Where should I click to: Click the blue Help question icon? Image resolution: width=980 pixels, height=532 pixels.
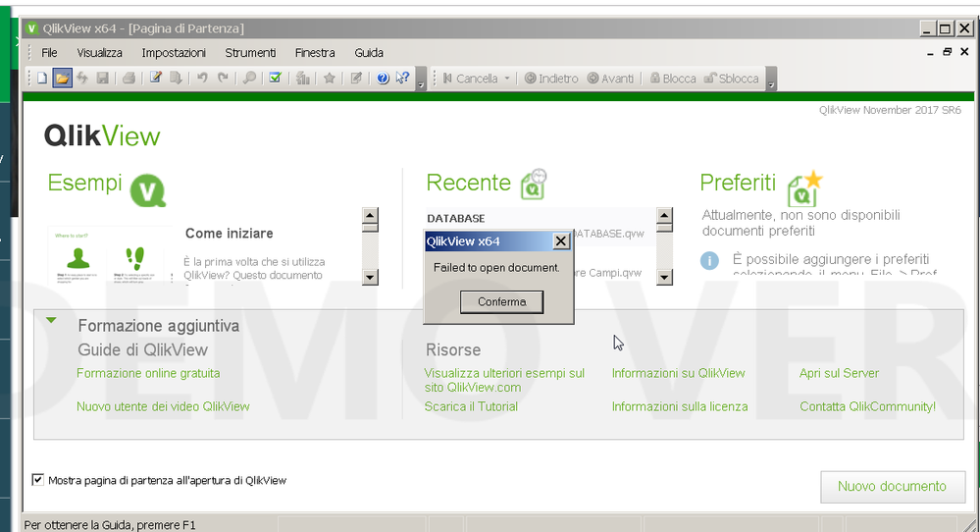click(x=384, y=79)
